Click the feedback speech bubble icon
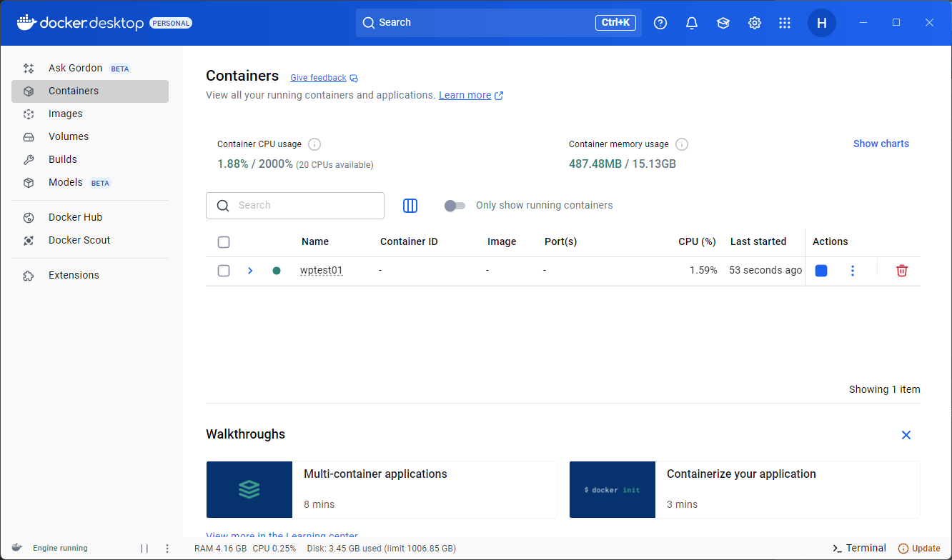This screenshot has width=952, height=560. coord(354,78)
